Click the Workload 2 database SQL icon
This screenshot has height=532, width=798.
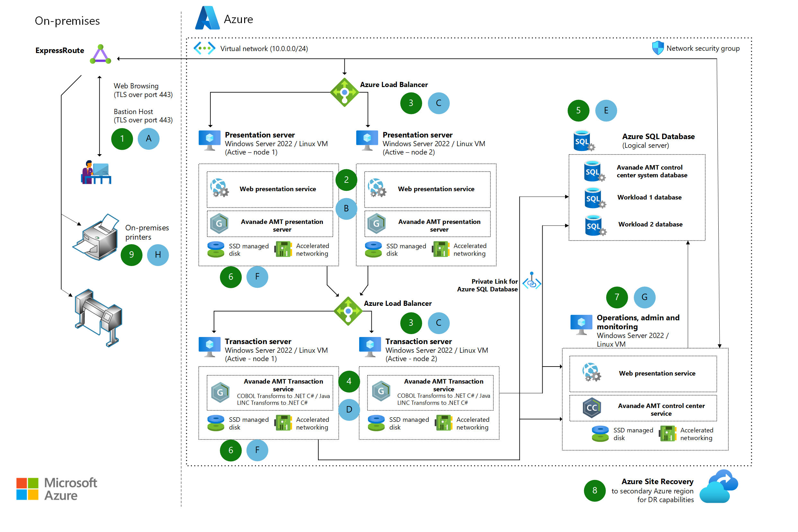tap(596, 225)
